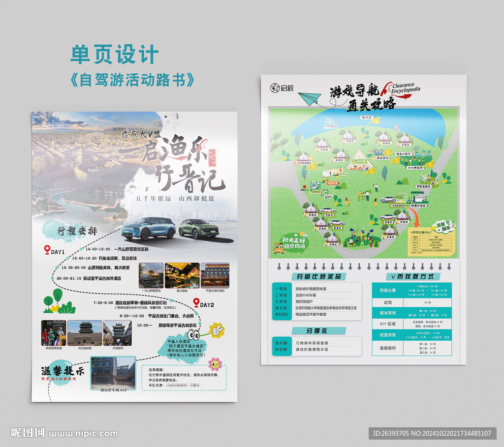Click the 五千年很远 山西却很近 slogan
Screen dimensions: 504x447
point(175,199)
